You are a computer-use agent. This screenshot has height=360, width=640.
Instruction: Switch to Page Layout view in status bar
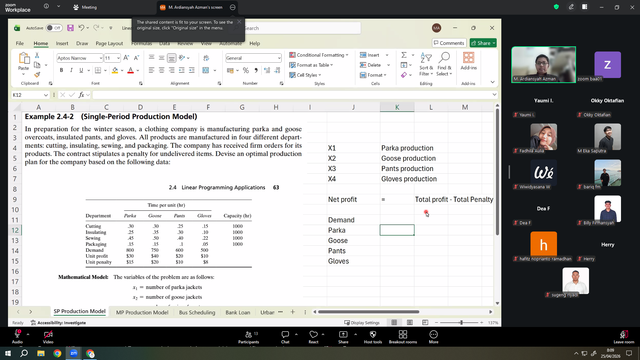pyautogui.click(x=409, y=322)
